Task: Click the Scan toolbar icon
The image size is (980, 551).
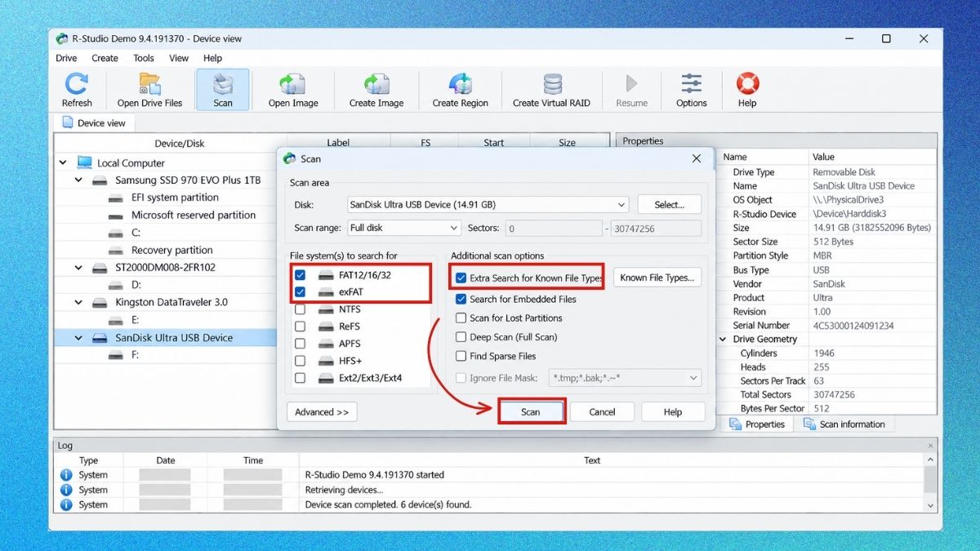Action: point(223,84)
